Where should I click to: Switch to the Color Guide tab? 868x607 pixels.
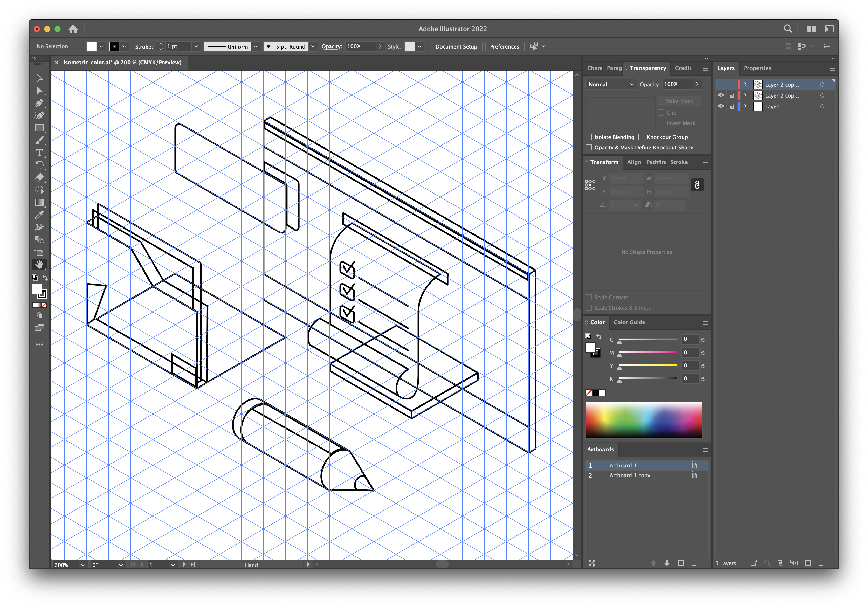click(x=629, y=322)
